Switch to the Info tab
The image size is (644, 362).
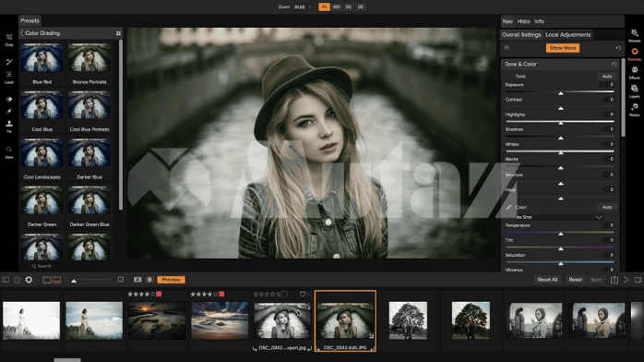pyautogui.click(x=539, y=21)
